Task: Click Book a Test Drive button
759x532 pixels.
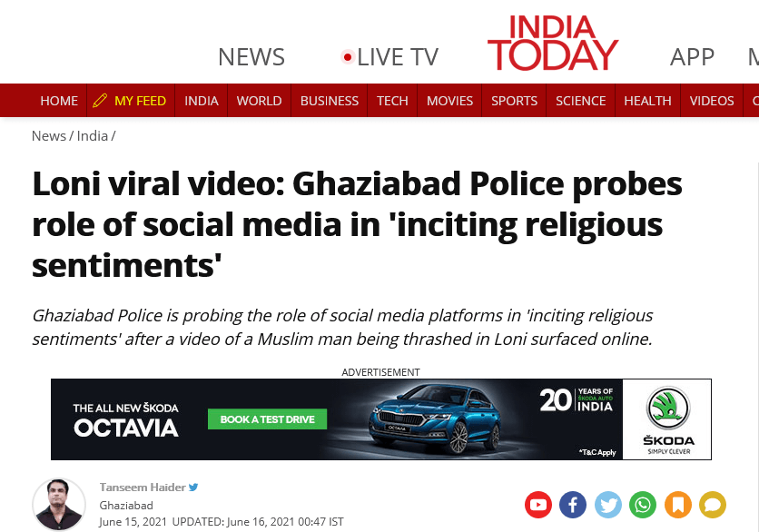Action: (x=267, y=419)
